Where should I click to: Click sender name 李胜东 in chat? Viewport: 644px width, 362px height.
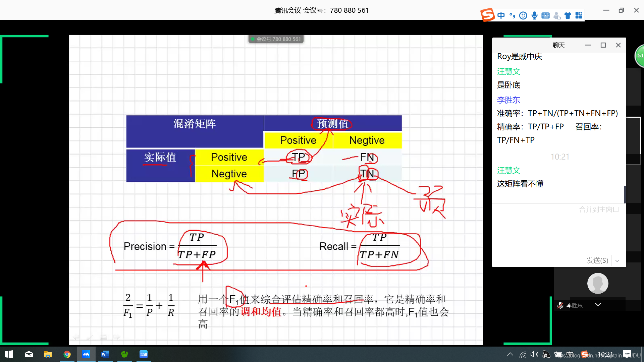(x=508, y=100)
